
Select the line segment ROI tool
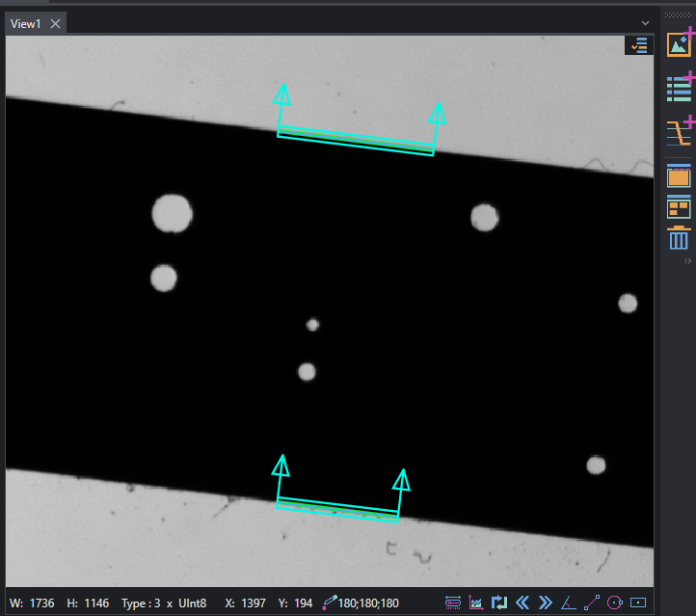point(592,603)
